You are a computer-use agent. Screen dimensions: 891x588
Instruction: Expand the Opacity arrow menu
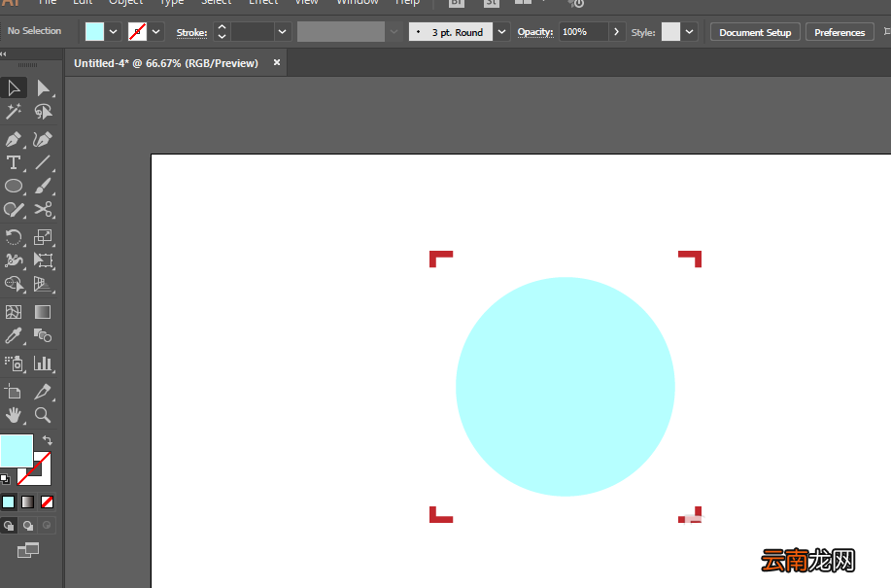pyautogui.click(x=617, y=32)
